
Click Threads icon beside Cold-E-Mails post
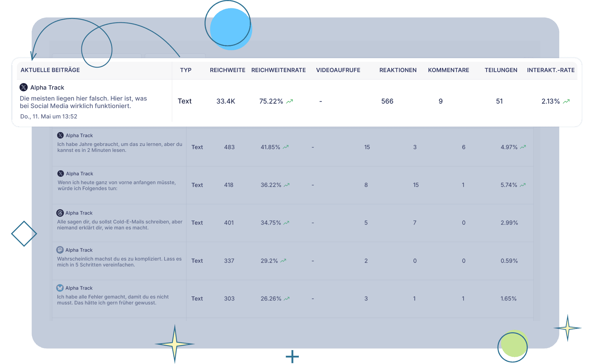click(60, 213)
